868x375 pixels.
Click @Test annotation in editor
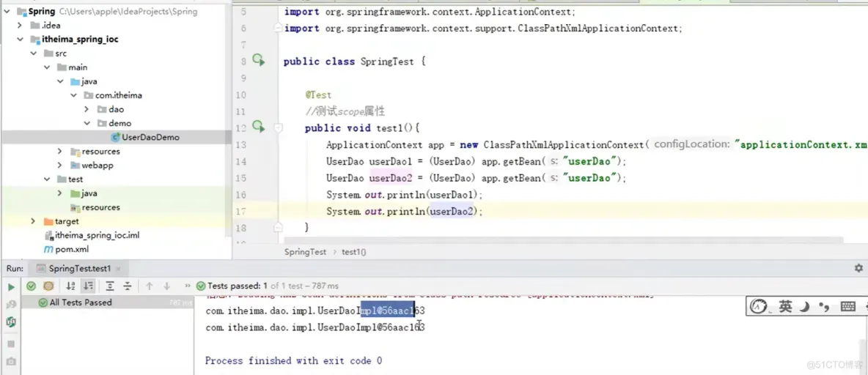[318, 95]
